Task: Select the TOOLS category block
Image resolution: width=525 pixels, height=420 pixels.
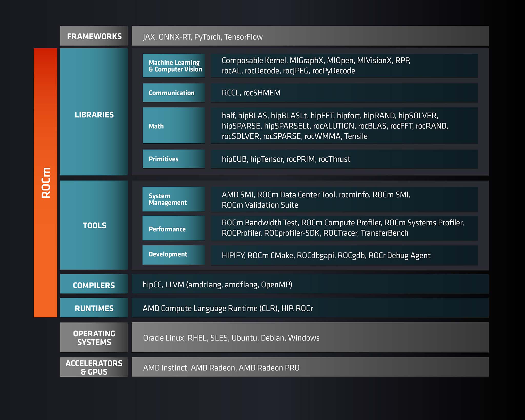Action: [x=94, y=225]
